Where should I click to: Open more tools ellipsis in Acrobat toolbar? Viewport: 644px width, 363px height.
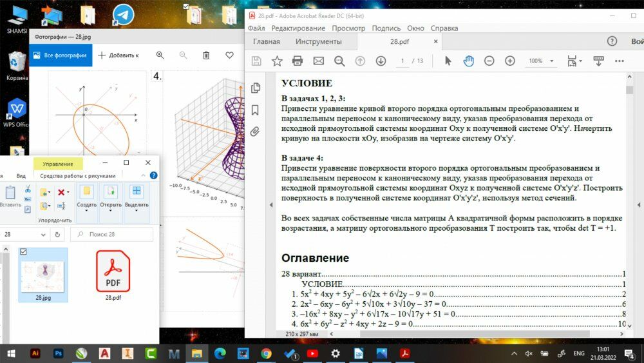tap(620, 61)
